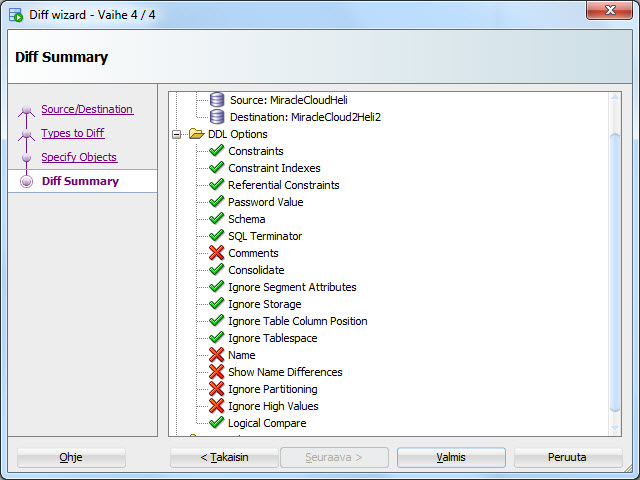The image size is (640, 480).
Task: Click the red X beside Ignore Partitioning
Action: click(x=216, y=389)
